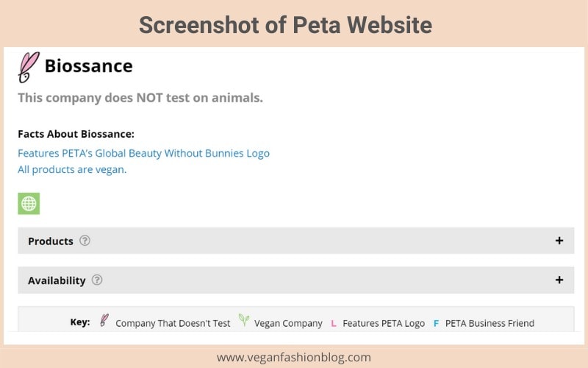Click the help icon beside Availability

click(x=97, y=280)
